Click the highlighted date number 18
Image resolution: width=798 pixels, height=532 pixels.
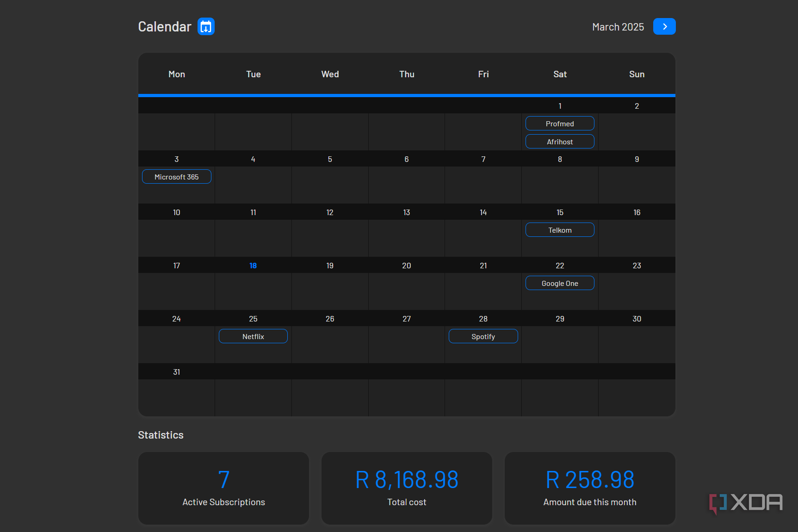click(x=253, y=266)
